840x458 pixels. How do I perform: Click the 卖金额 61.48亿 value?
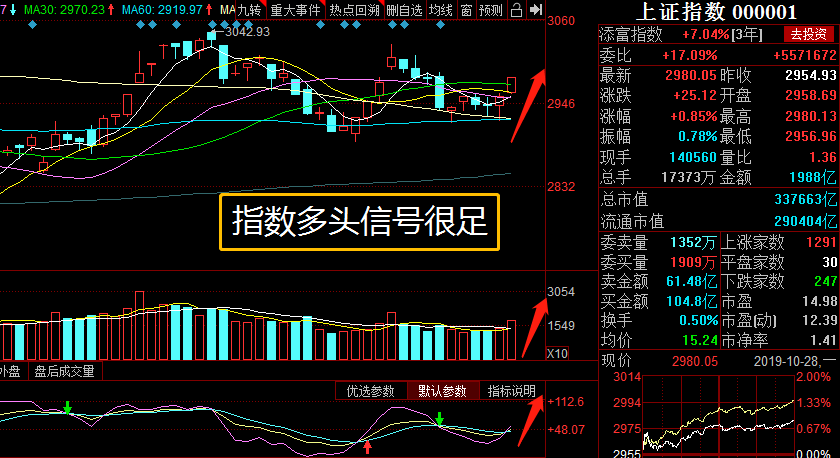coord(692,281)
